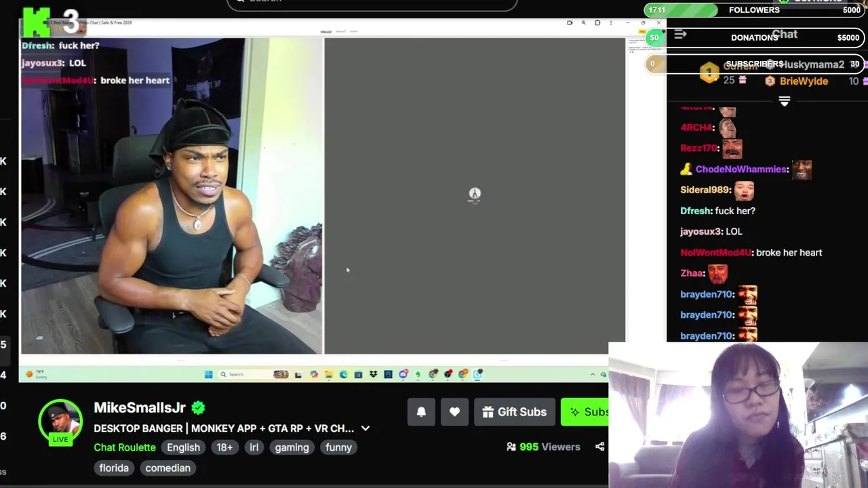Open Sideral989's username in chat

coord(705,190)
